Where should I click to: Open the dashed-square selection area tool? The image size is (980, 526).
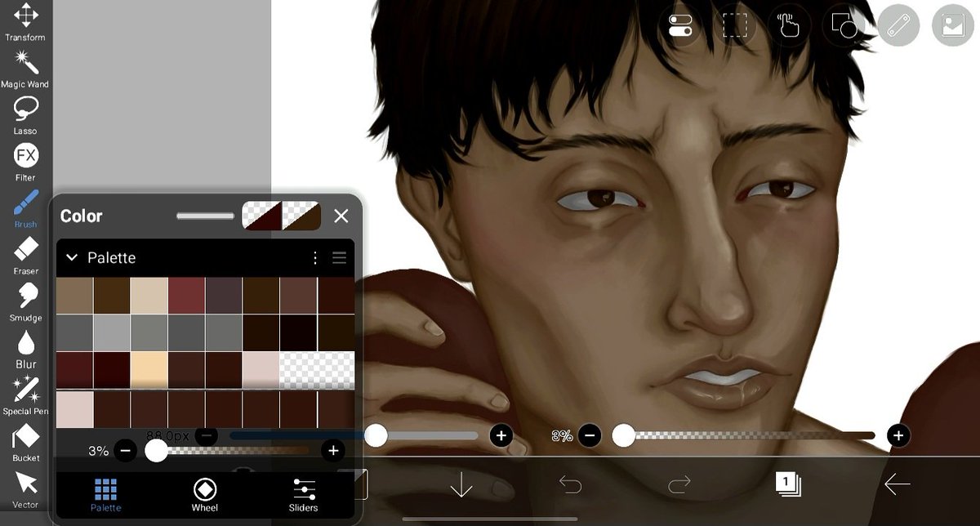[x=736, y=25]
